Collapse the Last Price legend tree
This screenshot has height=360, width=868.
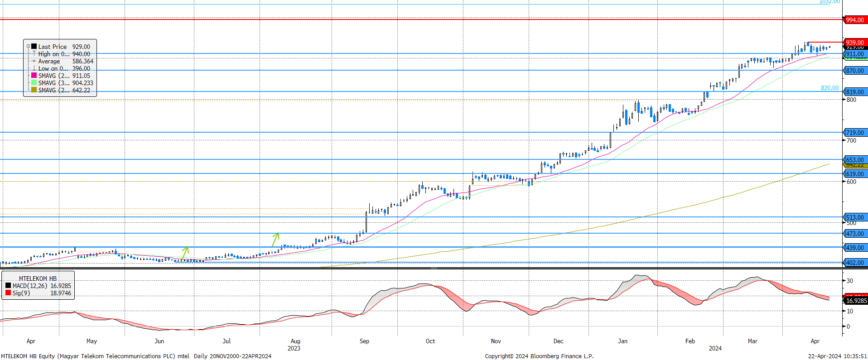coord(28,47)
